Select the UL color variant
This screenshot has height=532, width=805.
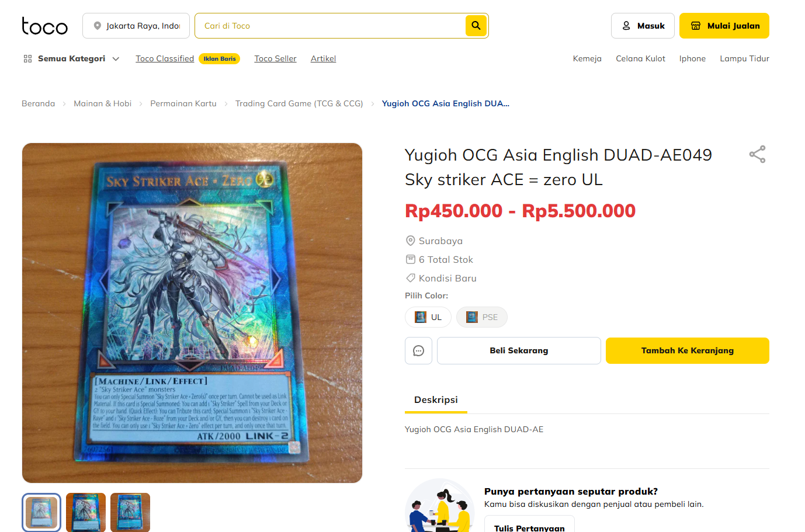click(428, 317)
